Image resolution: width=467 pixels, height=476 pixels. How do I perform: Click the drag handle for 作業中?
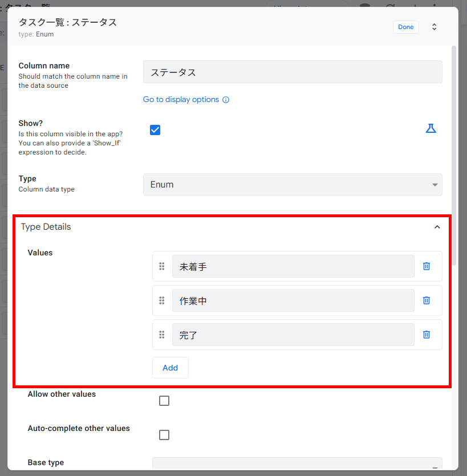point(162,300)
